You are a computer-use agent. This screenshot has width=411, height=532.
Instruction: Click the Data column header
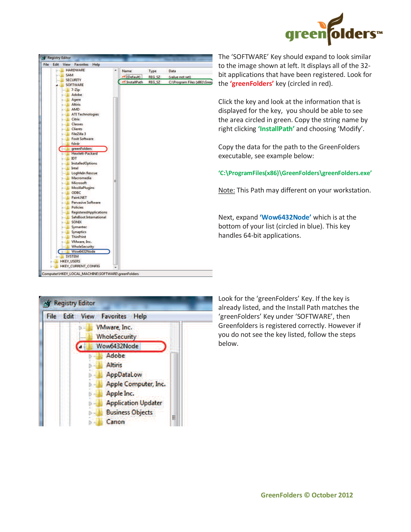point(172,71)
